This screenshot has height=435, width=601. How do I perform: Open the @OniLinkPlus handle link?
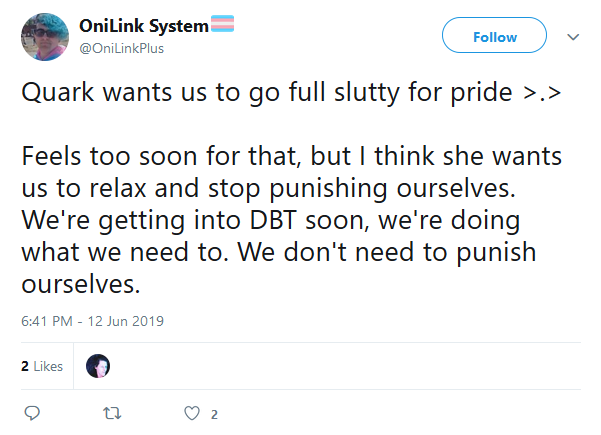(122, 49)
